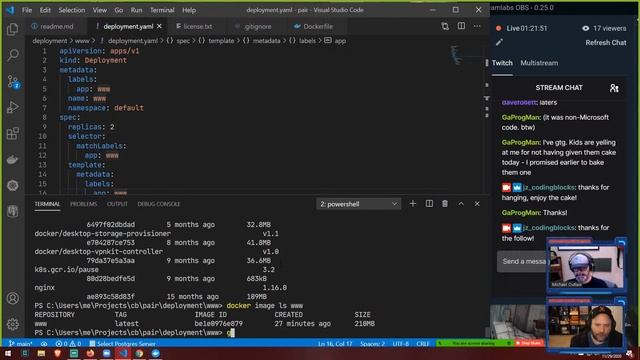This screenshot has width=640, height=360.
Task: Open the Help menu
Action: click(x=189, y=10)
